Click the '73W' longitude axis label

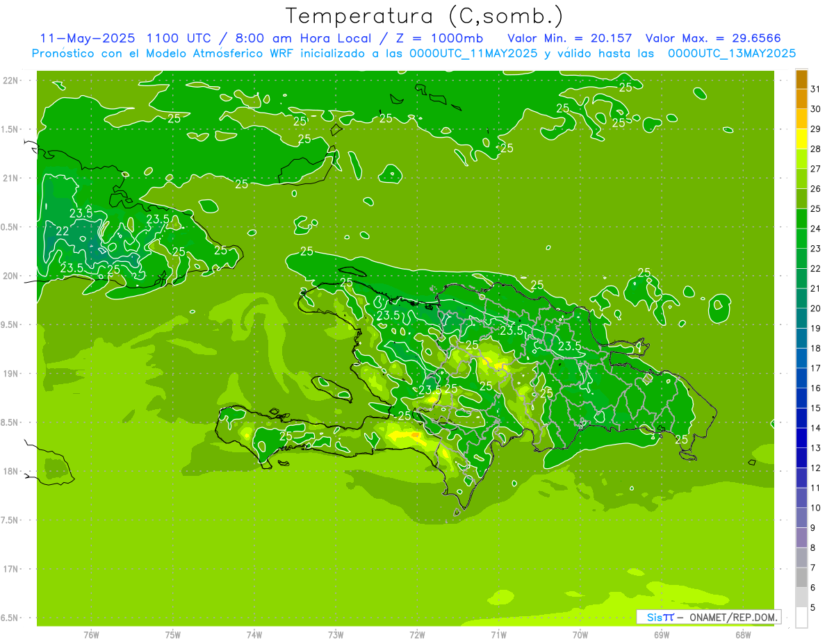point(335,634)
